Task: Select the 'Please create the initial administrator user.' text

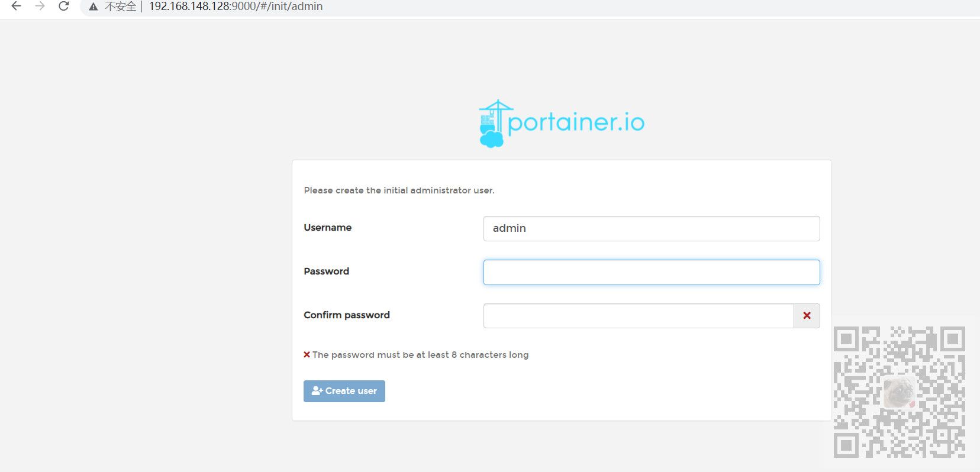Action: coord(399,190)
